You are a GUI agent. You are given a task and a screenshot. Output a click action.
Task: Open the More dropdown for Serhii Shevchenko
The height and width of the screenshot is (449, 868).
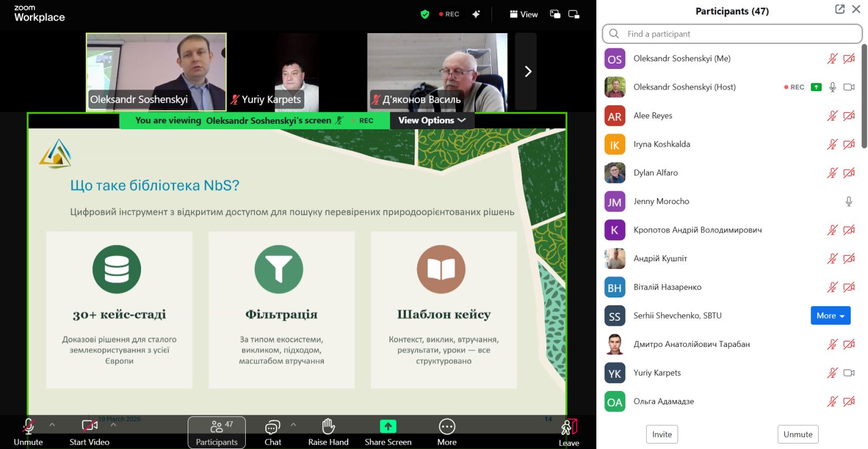[830, 315]
